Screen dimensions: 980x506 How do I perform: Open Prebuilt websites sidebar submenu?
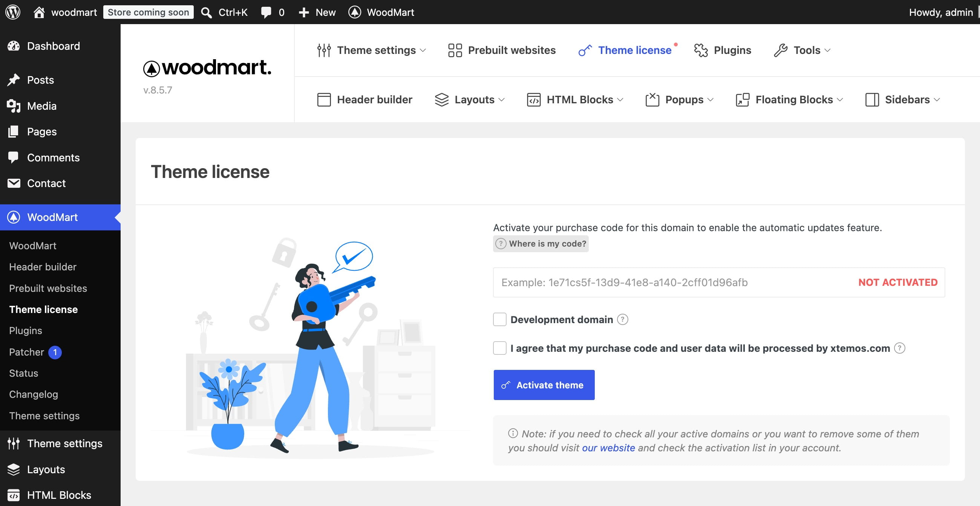point(48,288)
